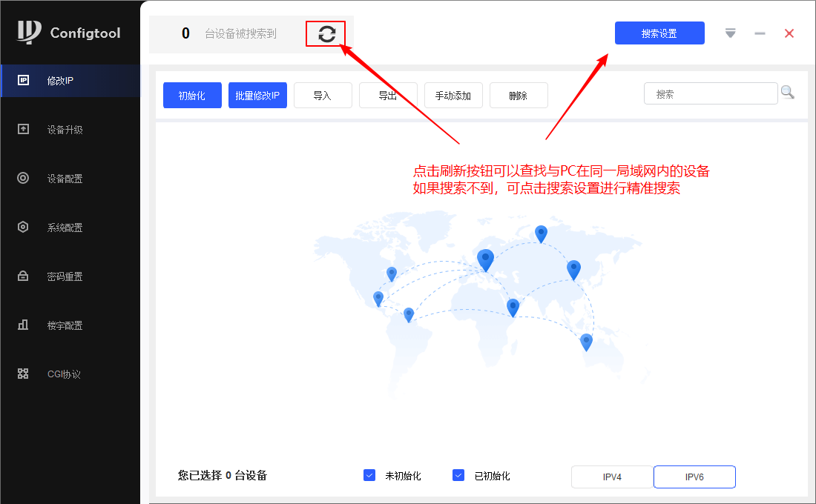This screenshot has height=504, width=816.
Task: Switch to the IPV6 tab
Action: [694, 477]
